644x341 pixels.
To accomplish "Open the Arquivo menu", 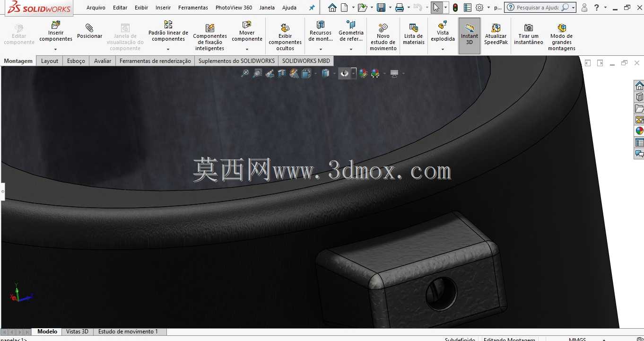I will click(96, 8).
